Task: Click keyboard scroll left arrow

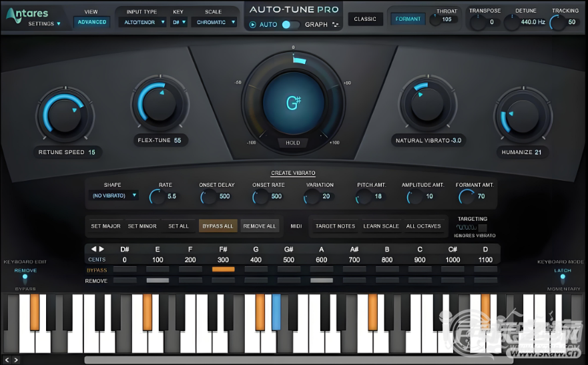Action: [x=7, y=360]
